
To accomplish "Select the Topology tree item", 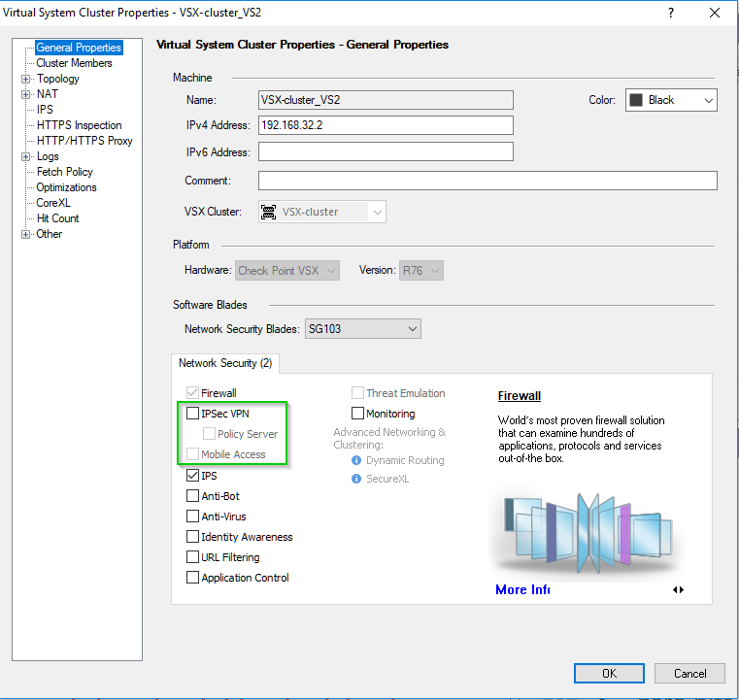I will [x=58, y=79].
